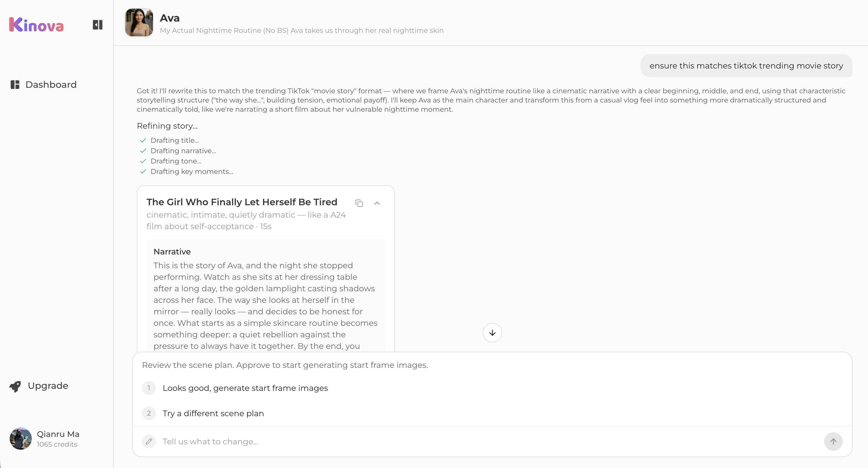The width and height of the screenshot is (868, 468).
Task: Open the Upgrade menu item
Action: [x=48, y=385]
